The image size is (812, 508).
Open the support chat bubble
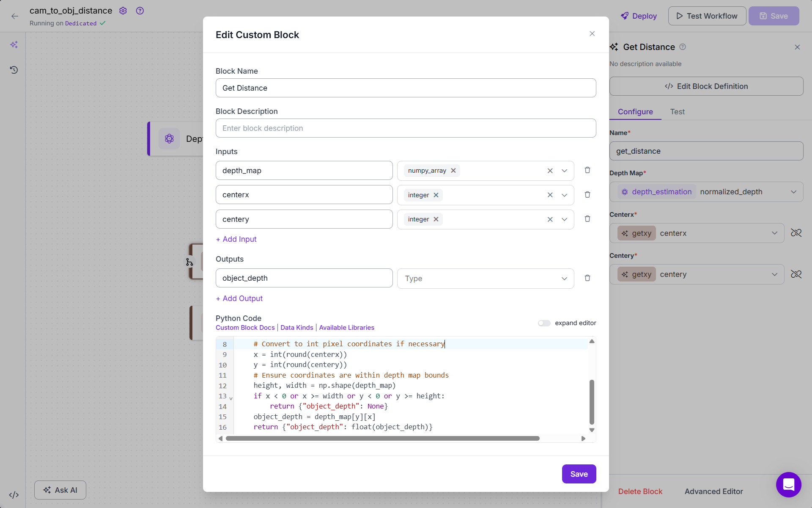(788, 484)
